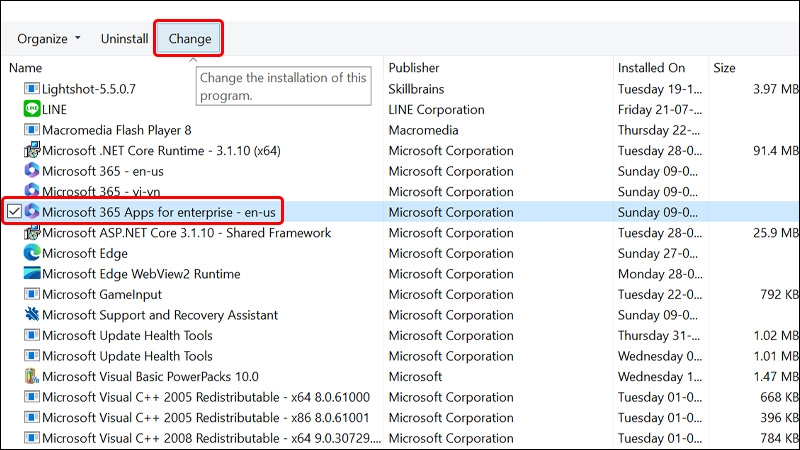Sort by the Publisher column header
Image resolution: width=800 pixels, height=450 pixels.
[414, 68]
